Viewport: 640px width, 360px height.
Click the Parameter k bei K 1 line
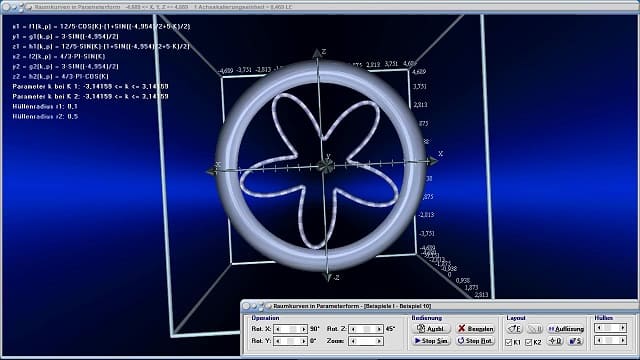(90, 87)
